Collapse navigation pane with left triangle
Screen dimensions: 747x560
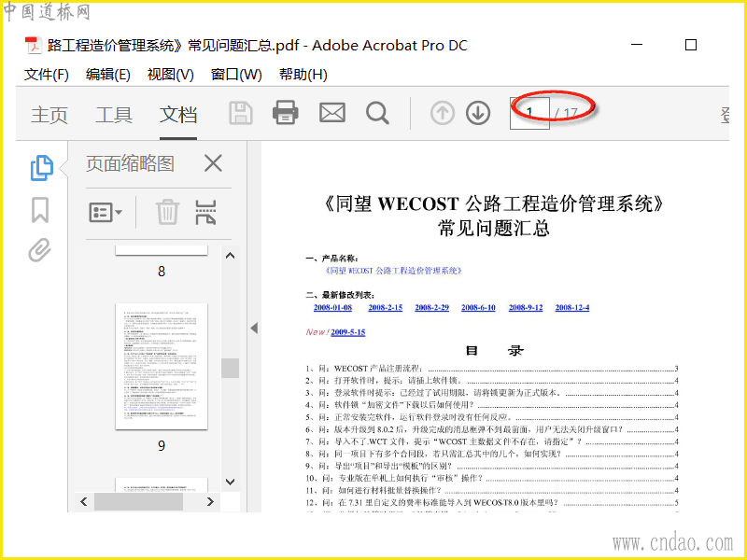[254, 328]
